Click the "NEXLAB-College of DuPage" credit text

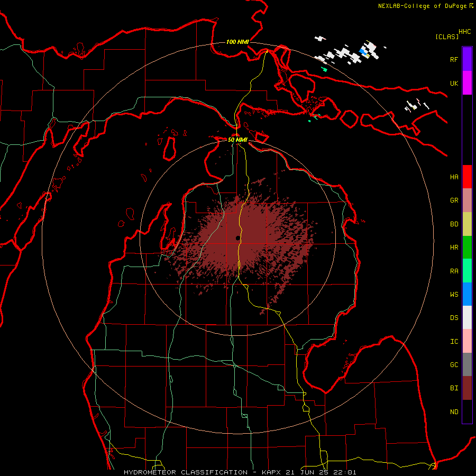422,6
